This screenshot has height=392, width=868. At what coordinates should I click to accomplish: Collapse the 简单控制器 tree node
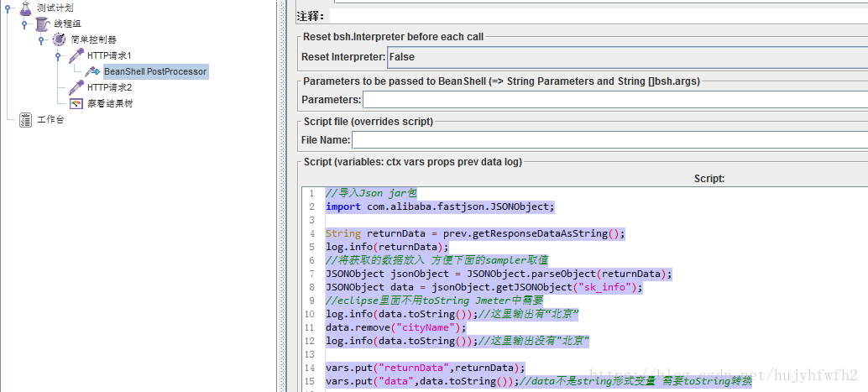(x=41, y=39)
